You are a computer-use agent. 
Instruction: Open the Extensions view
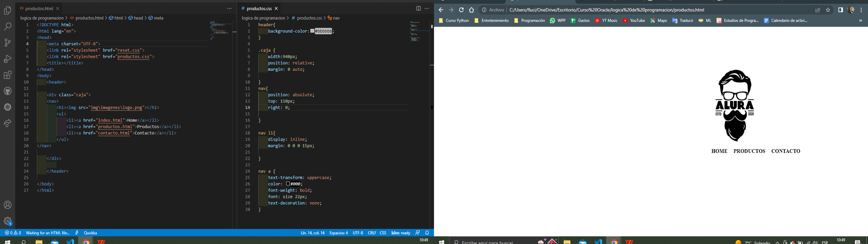click(x=7, y=75)
